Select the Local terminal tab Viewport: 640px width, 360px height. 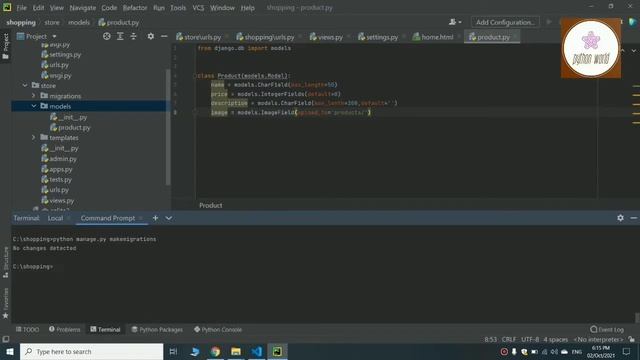pyautogui.click(x=55, y=218)
